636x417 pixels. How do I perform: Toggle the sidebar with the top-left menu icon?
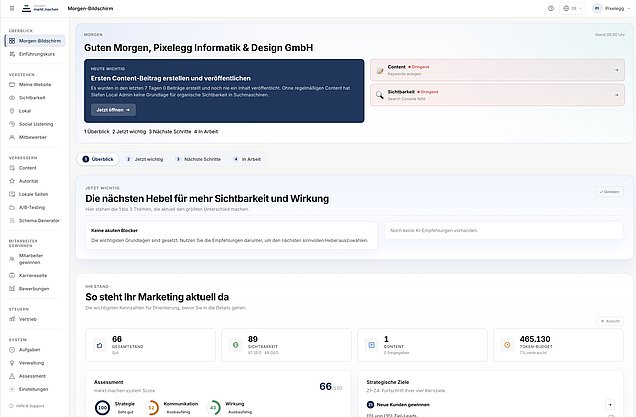tap(13, 8)
